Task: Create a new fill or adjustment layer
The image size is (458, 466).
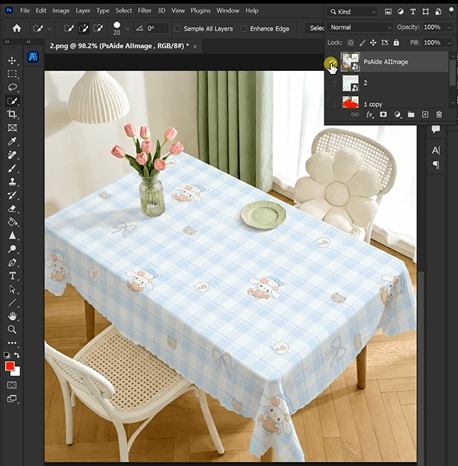Action: (x=397, y=115)
